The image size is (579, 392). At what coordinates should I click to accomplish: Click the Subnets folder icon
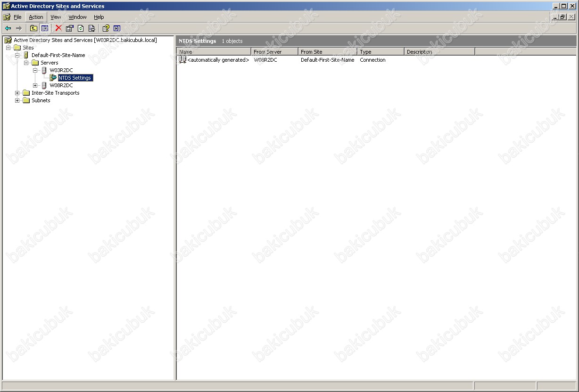pos(26,100)
